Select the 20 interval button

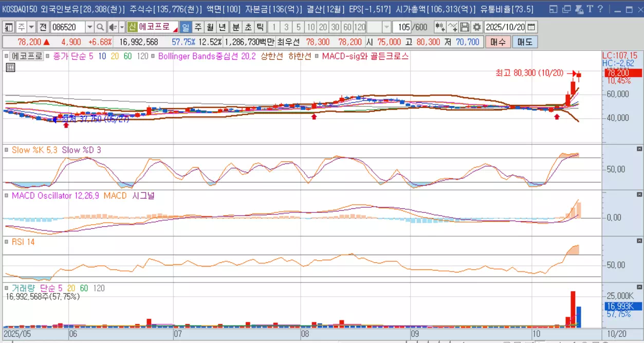click(x=323, y=27)
